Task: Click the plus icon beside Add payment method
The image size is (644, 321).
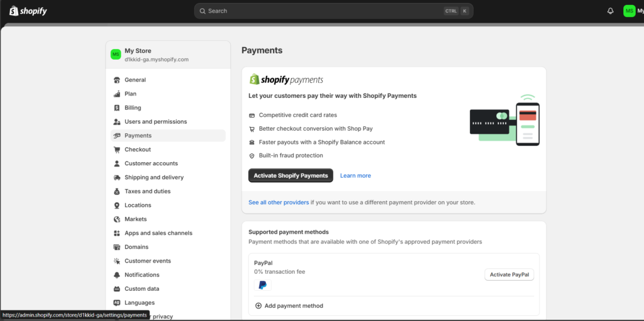Action: click(x=258, y=306)
